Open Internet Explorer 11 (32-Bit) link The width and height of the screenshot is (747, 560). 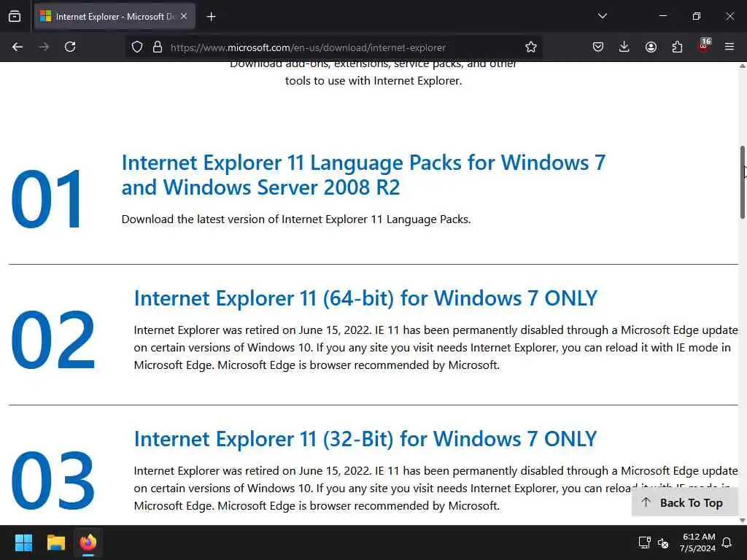(365, 439)
